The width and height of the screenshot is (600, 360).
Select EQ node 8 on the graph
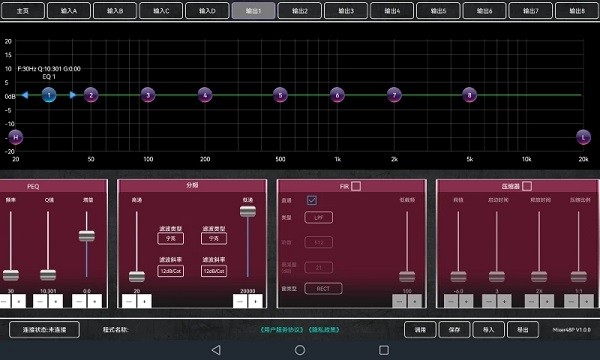(470, 95)
